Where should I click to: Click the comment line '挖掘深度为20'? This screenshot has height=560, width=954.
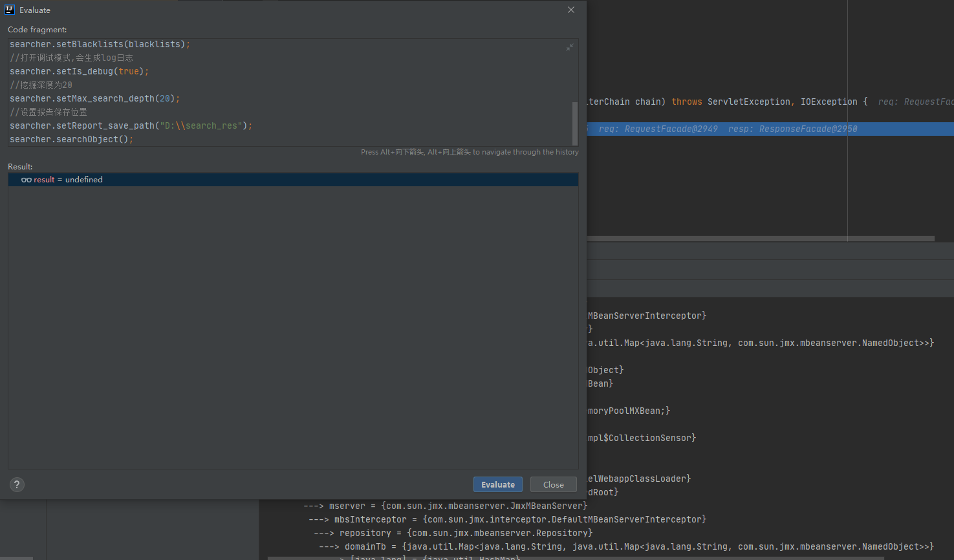click(x=41, y=85)
